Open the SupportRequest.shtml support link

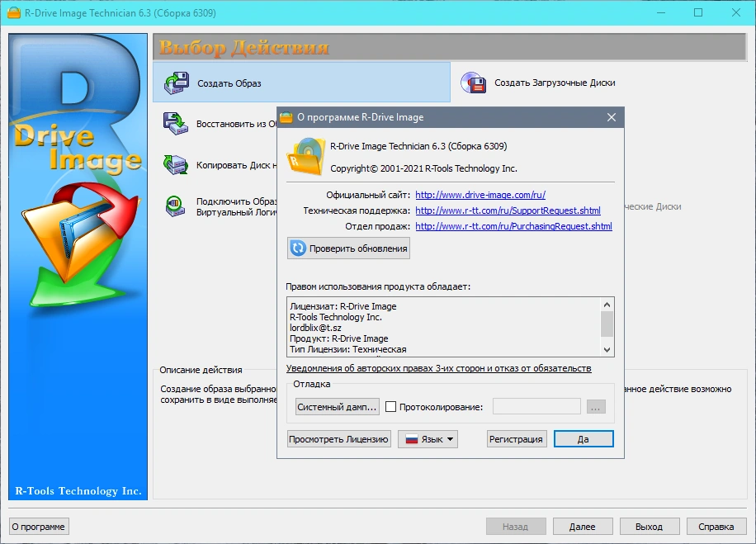[x=508, y=211]
